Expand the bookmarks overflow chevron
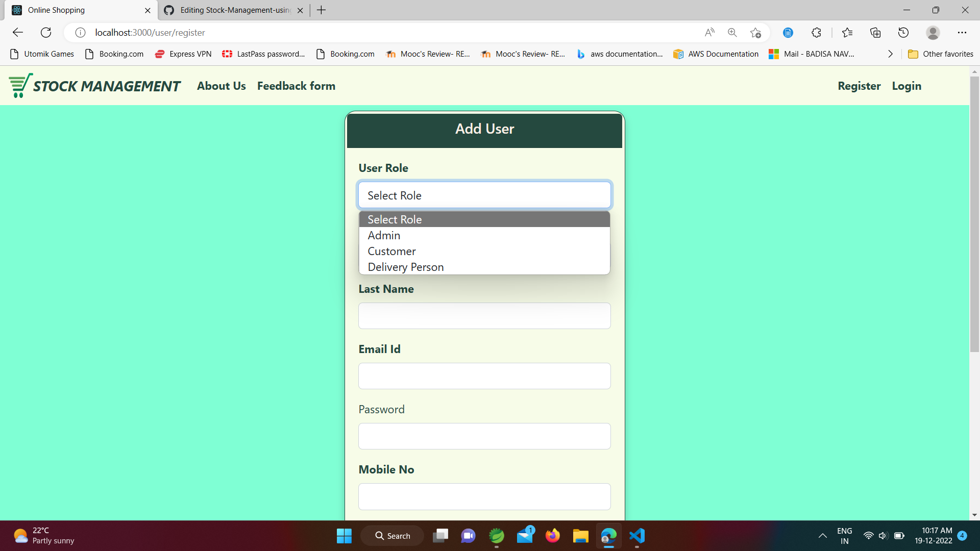Viewport: 980px width, 551px height. [890, 54]
